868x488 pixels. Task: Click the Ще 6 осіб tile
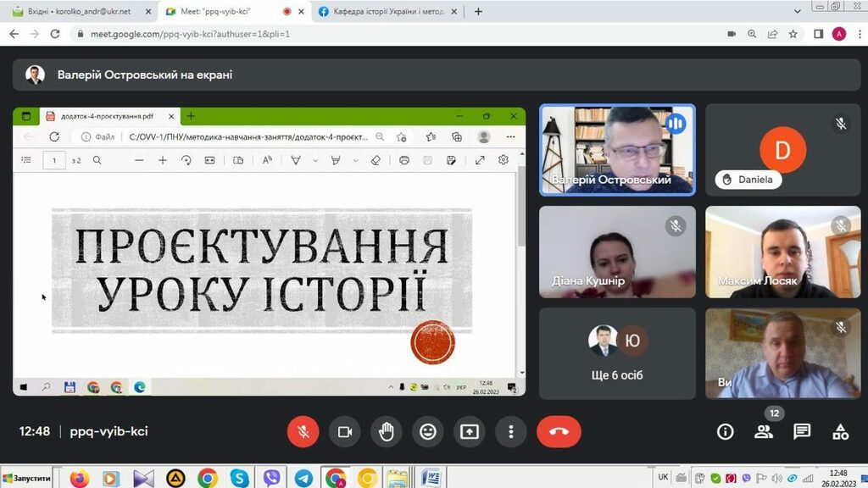(617, 352)
